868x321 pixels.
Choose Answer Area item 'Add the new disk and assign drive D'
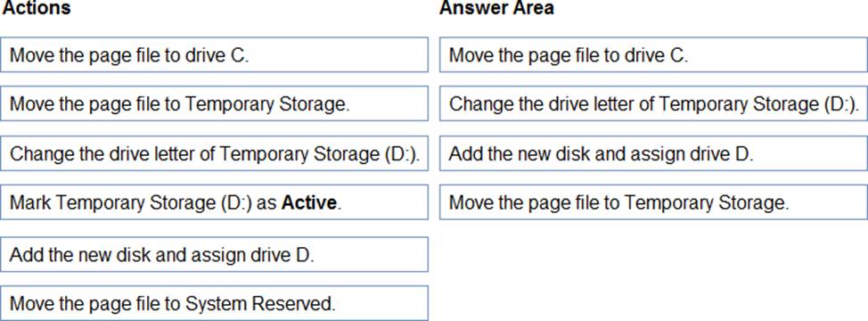[653, 153]
